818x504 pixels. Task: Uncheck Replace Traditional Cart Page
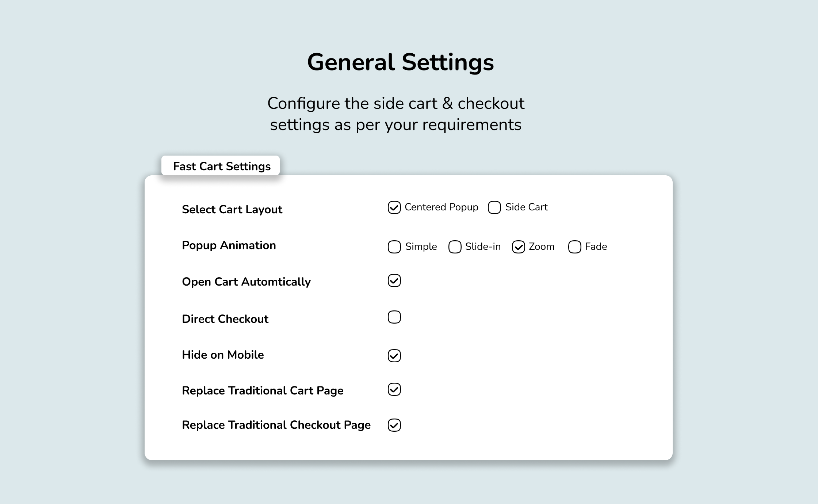394,390
